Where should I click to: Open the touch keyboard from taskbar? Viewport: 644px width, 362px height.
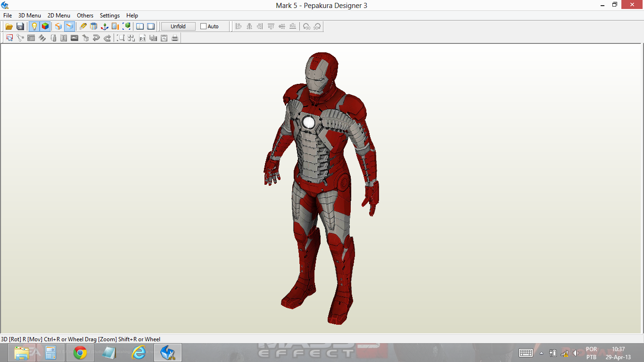click(x=526, y=353)
